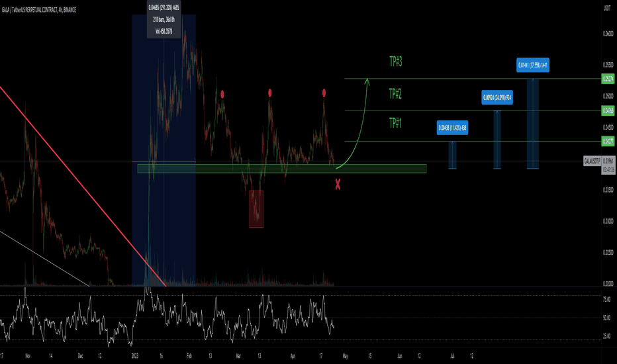Image resolution: width=617 pixels, height=364 pixels.
Task: Click the 50.00 RSI scale value
Action: pos(606,317)
